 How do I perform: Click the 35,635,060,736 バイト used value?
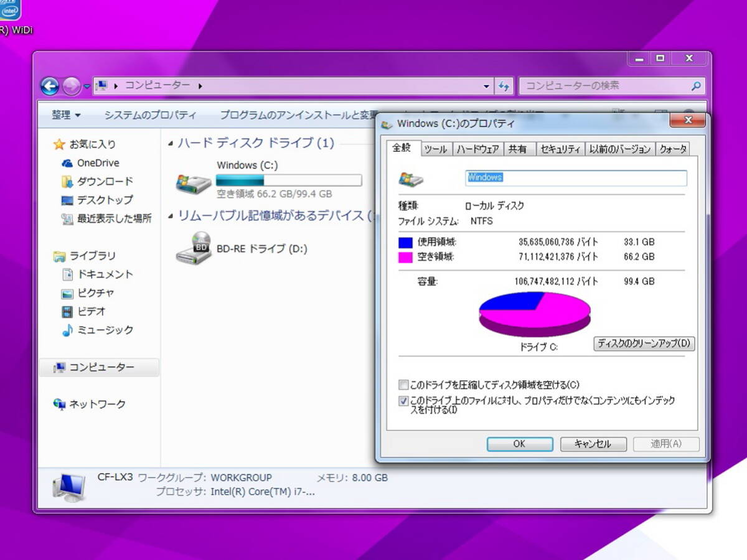(558, 242)
